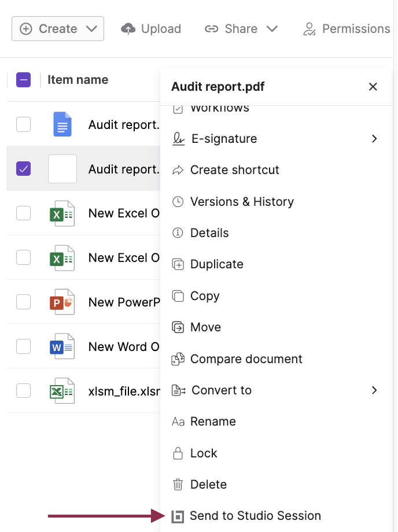Click the Excel icon of first New Excel file
Screen dimensions: 398x532
coord(62,213)
